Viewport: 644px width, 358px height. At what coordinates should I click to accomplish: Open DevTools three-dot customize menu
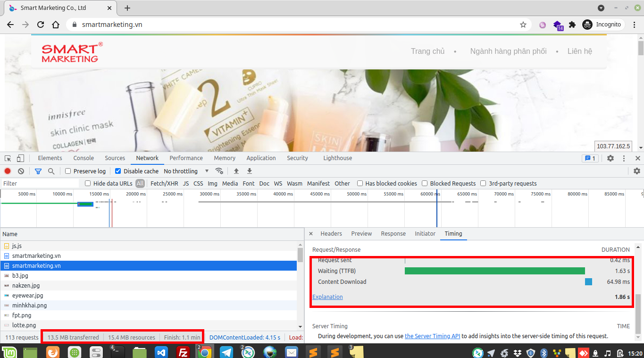(x=624, y=158)
